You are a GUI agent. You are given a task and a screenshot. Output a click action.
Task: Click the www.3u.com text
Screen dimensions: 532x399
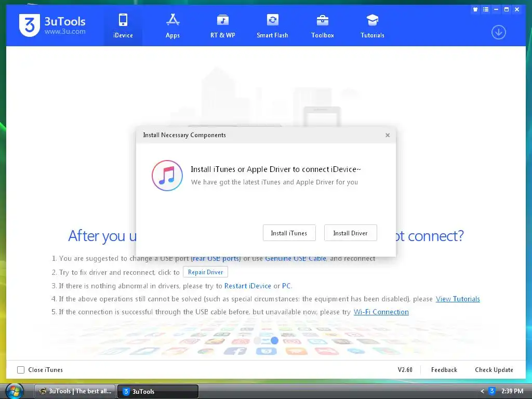coord(65,32)
